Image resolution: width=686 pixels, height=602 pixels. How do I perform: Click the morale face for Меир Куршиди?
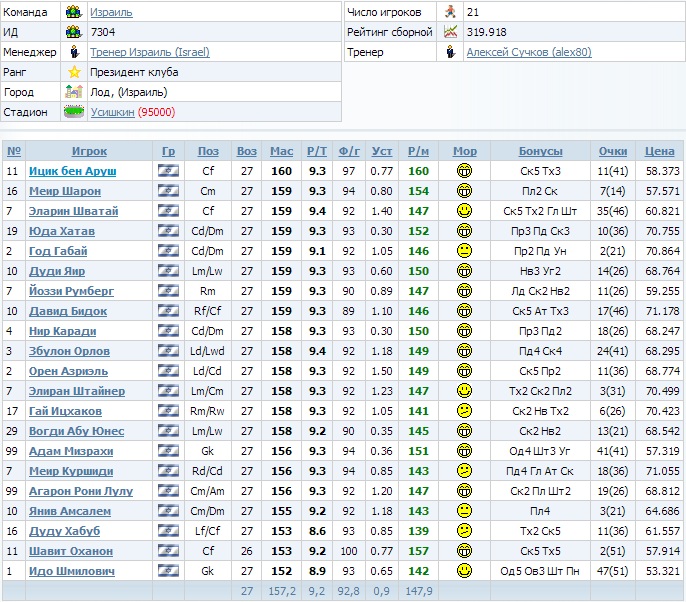[x=464, y=470]
